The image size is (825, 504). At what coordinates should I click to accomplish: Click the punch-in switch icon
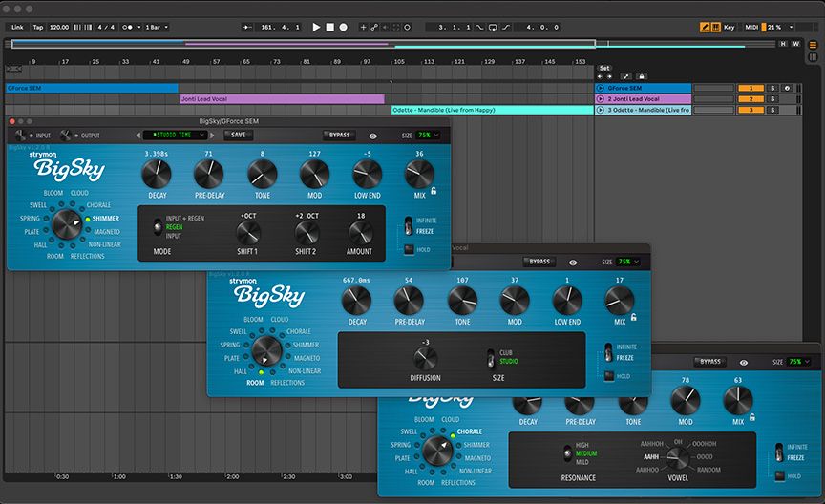pyautogui.click(x=479, y=27)
